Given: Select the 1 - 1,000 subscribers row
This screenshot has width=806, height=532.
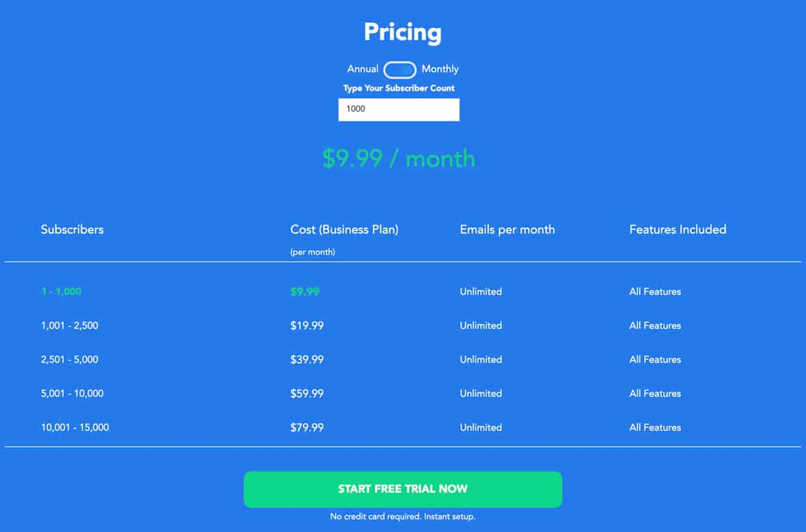Looking at the screenshot, I should click(x=61, y=292).
